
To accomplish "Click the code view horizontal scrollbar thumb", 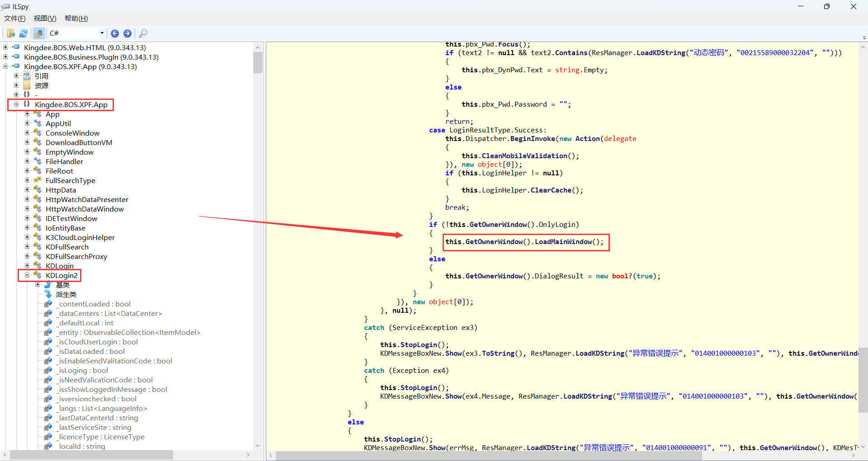I will pos(489,456).
